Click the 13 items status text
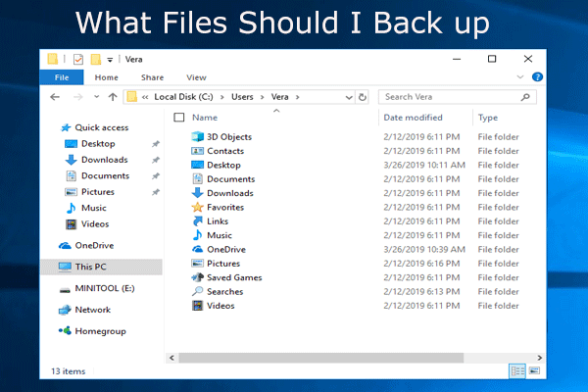The image size is (588, 392). pyautogui.click(x=68, y=371)
